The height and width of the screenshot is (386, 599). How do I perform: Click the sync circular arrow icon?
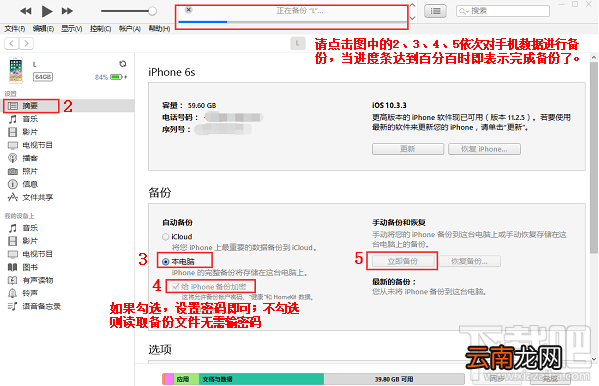point(123,64)
